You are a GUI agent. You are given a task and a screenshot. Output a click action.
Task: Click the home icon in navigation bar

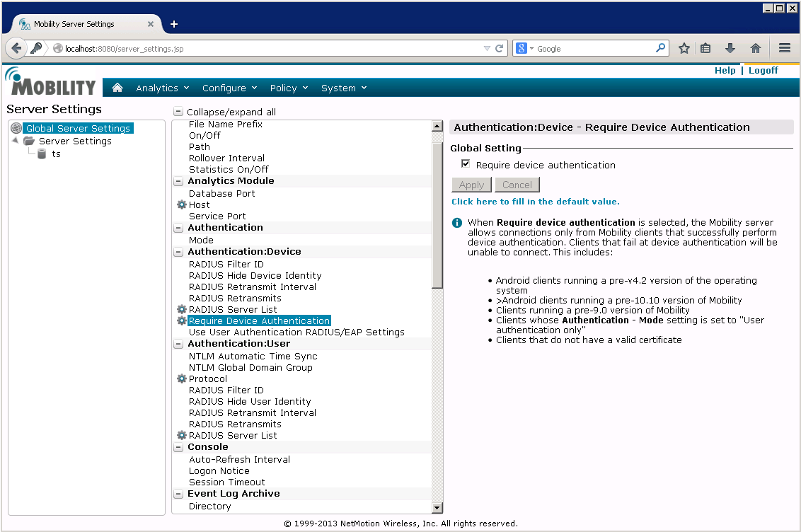click(117, 88)
